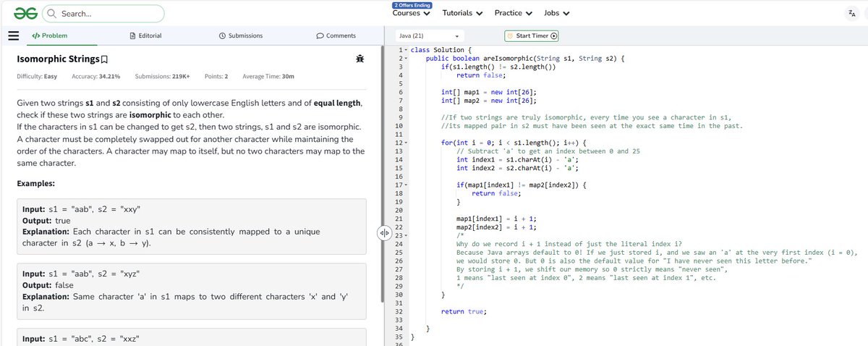Collapse the if block fold at line 17
Viewport: 868px width, 346px height.
tap(405, 185)
